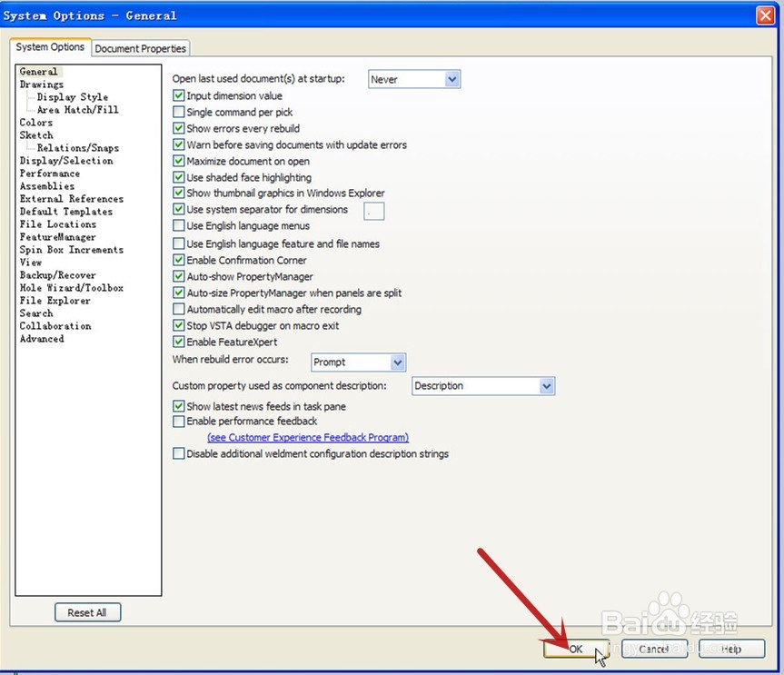Open Display/Selection options
The image size is (784, 675).
(x=66, y=161)
